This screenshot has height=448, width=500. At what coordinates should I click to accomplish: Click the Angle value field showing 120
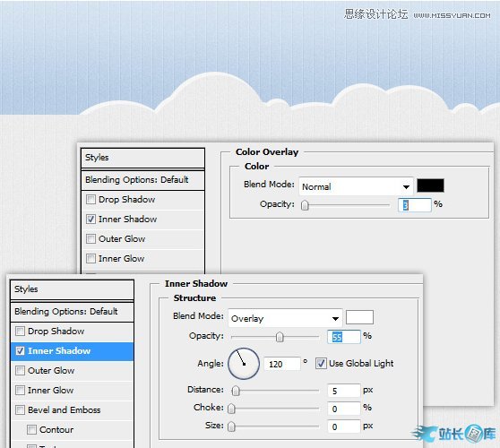282,364
